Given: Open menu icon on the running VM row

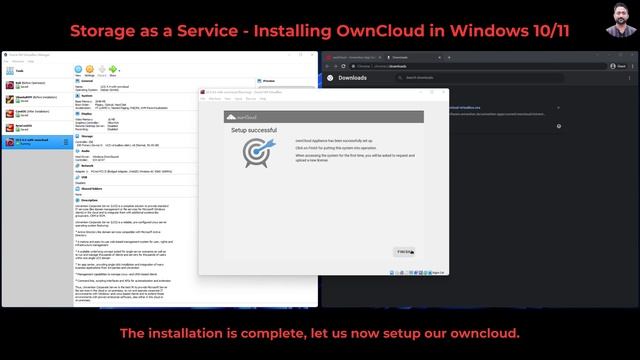Looking at the screenshot, I should pos(66,142).
